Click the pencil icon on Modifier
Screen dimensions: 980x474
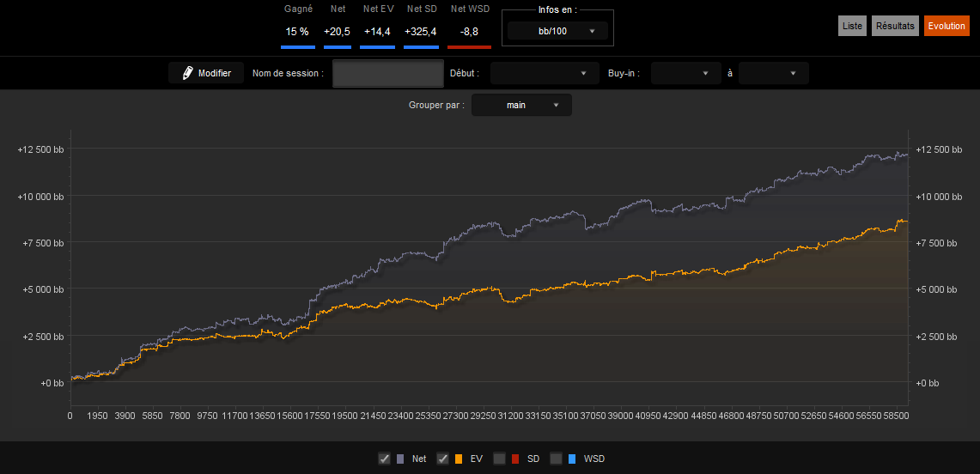tap(187, 73)
